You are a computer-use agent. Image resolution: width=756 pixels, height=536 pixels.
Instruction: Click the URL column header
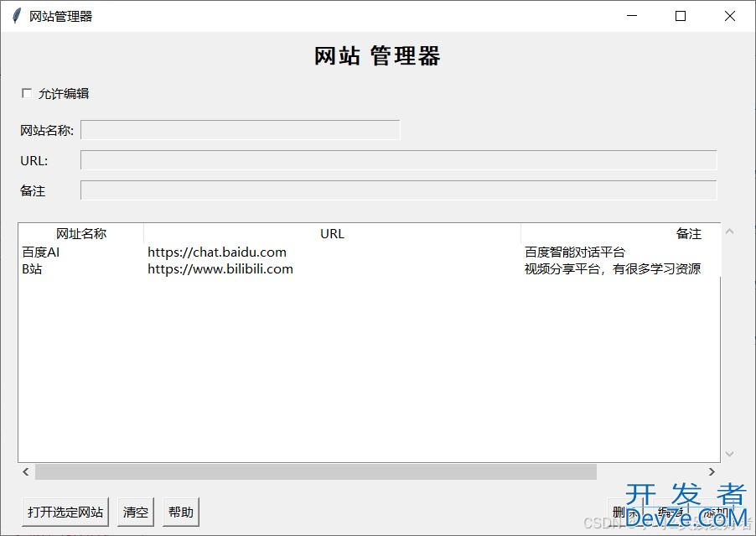pyautogui.click(x=332, y=234)
